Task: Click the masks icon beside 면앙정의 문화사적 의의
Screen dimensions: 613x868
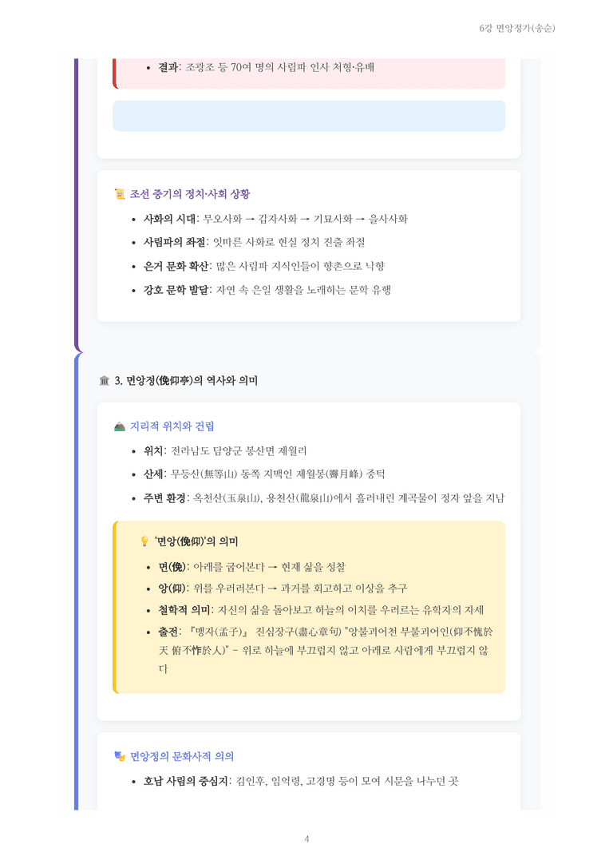Action: [120, 756]
